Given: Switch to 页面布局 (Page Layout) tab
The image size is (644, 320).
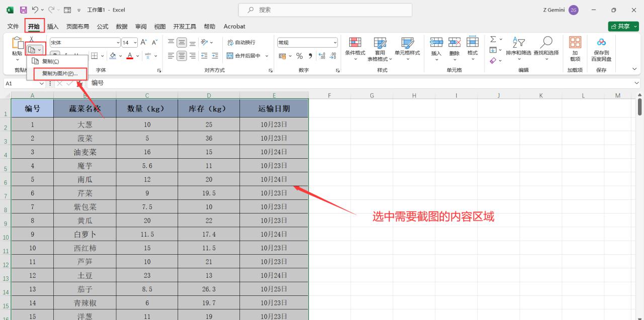Looking at the screenshot, I should [77, 26].
